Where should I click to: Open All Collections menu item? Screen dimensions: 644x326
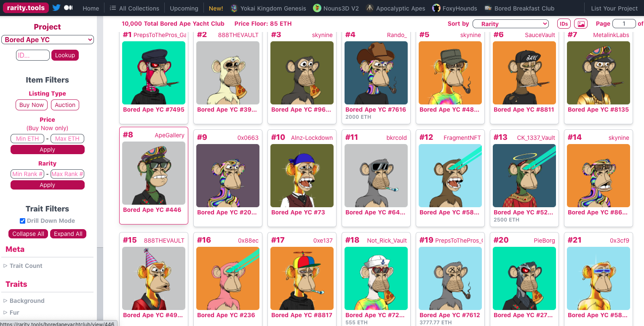(x=139, y=8)
